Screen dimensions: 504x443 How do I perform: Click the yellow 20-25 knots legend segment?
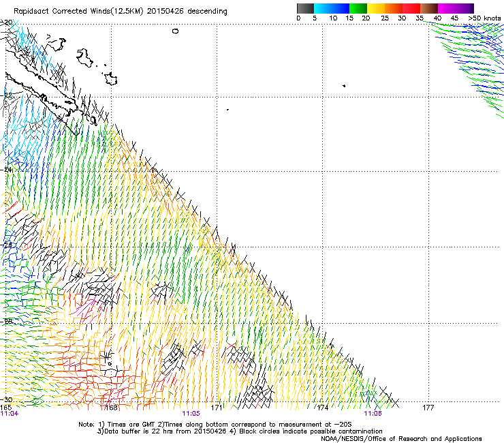(x=376, y=8)
